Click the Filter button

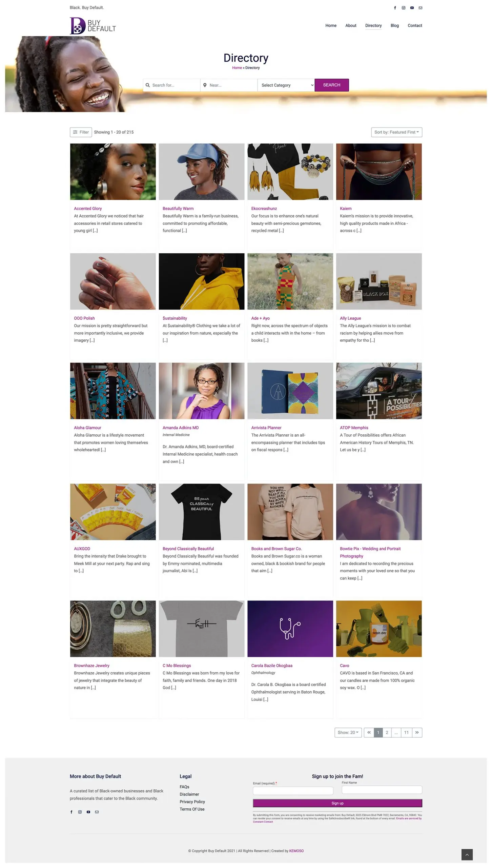81,132
